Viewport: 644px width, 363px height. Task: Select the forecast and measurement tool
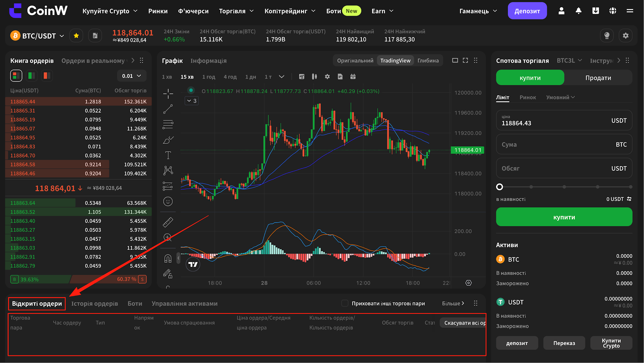168,186
